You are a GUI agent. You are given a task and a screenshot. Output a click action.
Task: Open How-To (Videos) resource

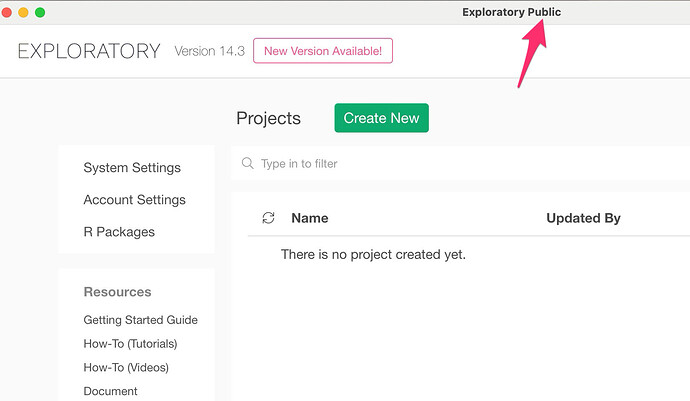pyautogui.click(x=126, y=367)
